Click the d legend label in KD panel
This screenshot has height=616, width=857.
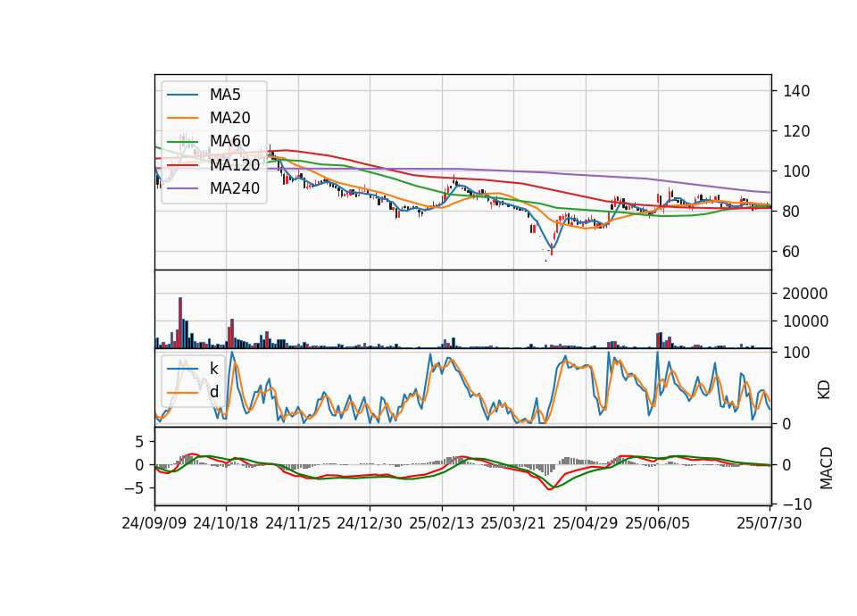[x=213, y=391]
